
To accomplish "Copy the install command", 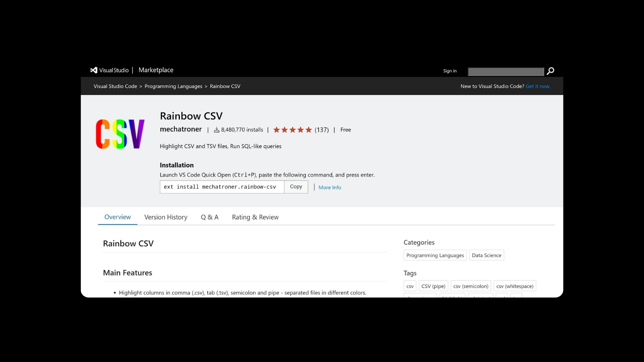I will pos(296,187).
